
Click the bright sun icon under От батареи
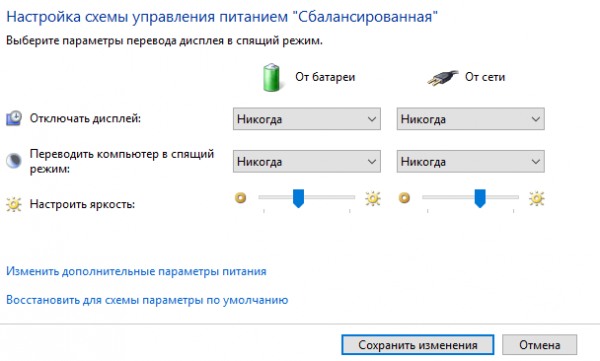[x=373, y=198]
